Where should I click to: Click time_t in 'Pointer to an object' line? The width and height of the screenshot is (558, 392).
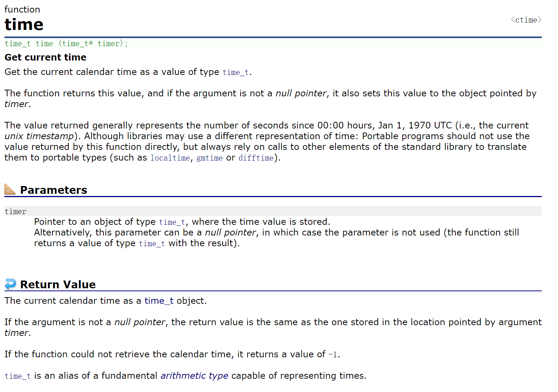point(172,222)
